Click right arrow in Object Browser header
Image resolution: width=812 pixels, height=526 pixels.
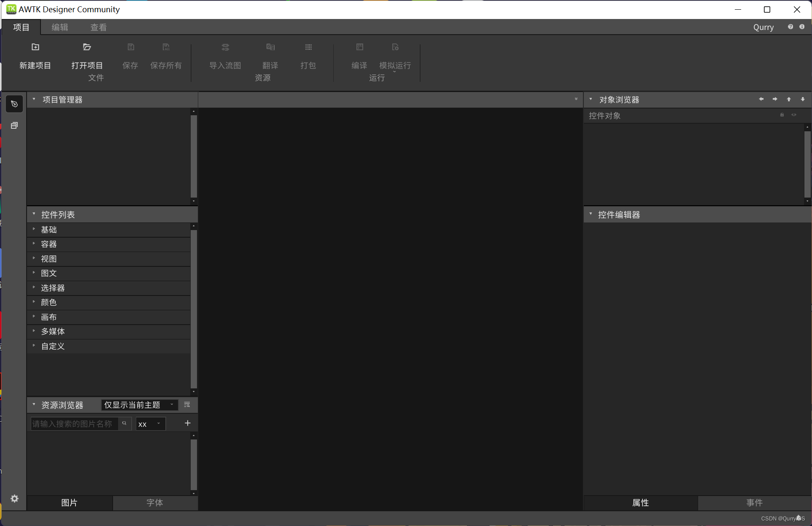[775, 99]
